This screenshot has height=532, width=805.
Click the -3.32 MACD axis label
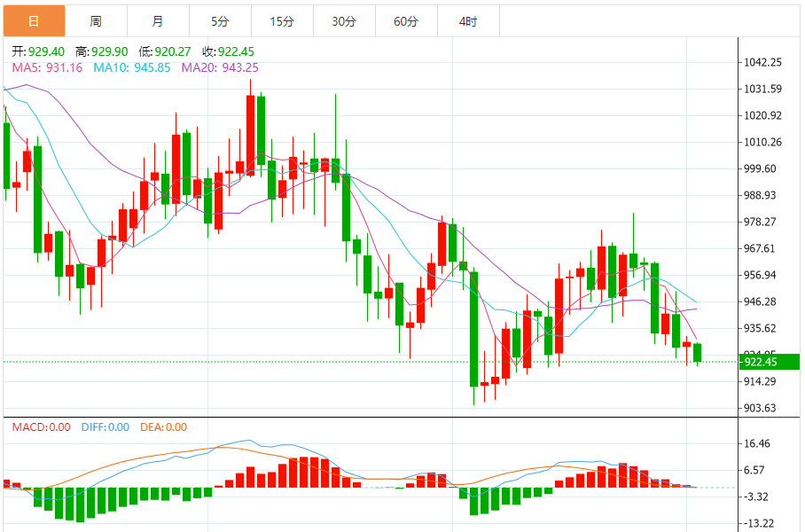tap(756, 497)
